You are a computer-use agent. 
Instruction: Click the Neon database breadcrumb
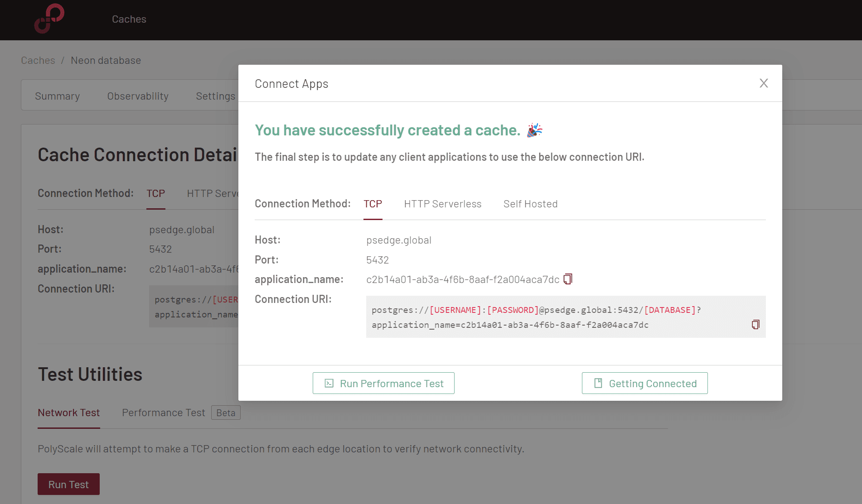(106, 60)
